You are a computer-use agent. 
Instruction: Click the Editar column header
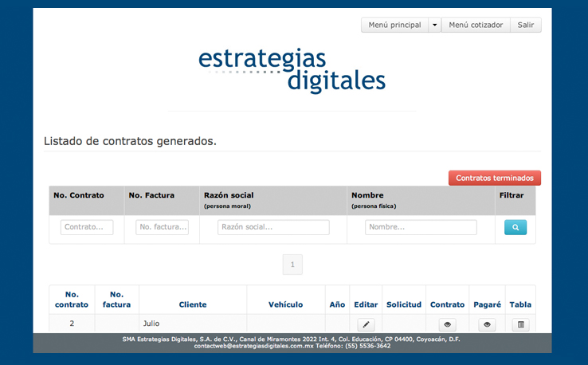366,304
